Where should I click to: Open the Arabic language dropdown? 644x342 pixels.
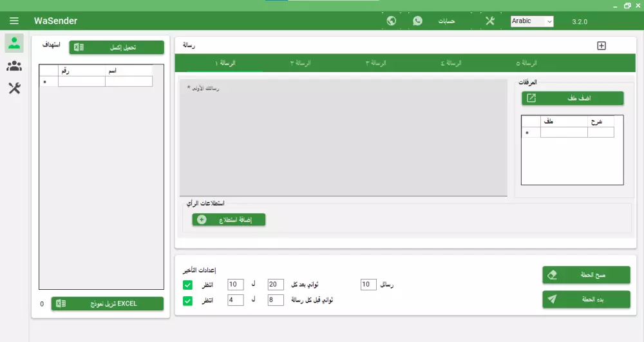(532, 21)
